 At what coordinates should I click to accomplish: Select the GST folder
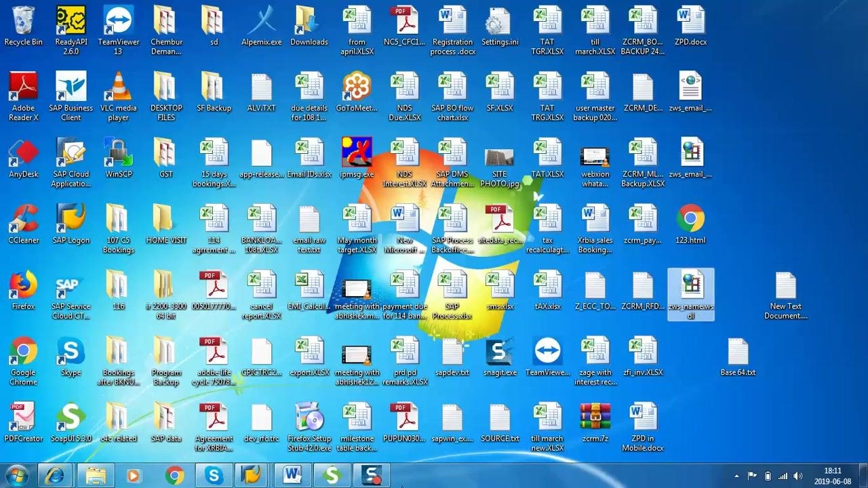(x=166, y=159)
